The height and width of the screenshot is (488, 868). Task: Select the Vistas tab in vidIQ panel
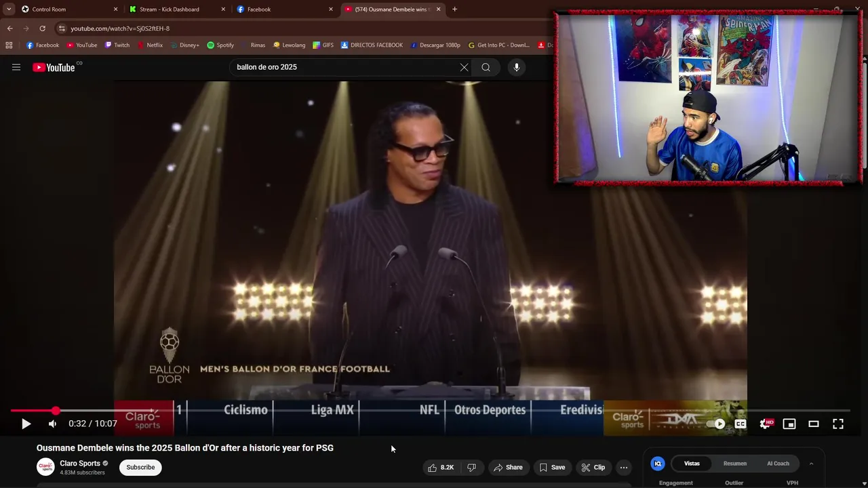692,464
